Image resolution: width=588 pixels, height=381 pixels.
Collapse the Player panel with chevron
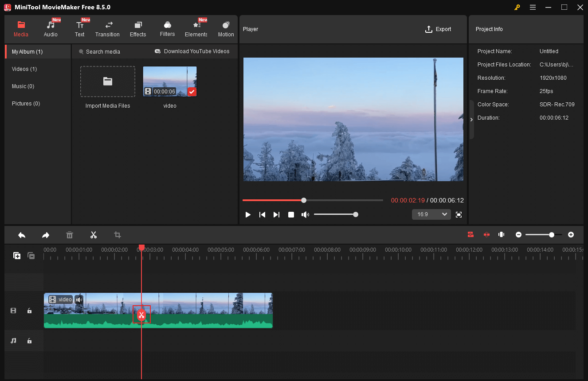click(x=471, y=119)
